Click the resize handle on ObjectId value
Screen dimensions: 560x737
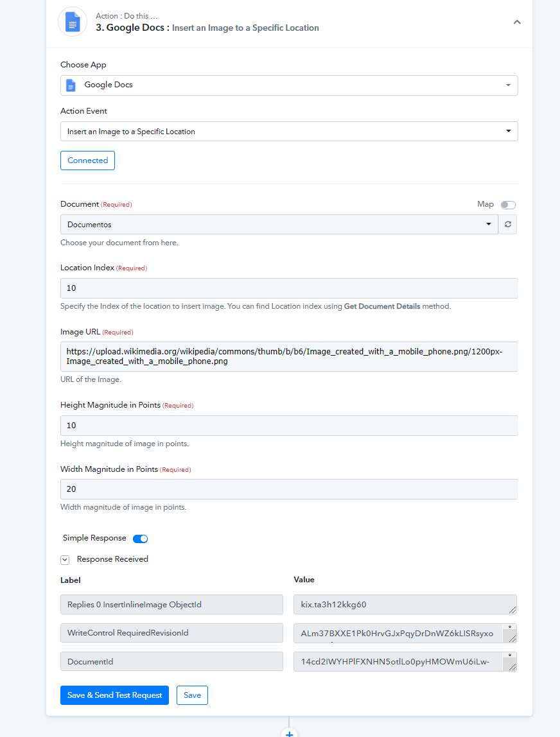pos(512,610)
